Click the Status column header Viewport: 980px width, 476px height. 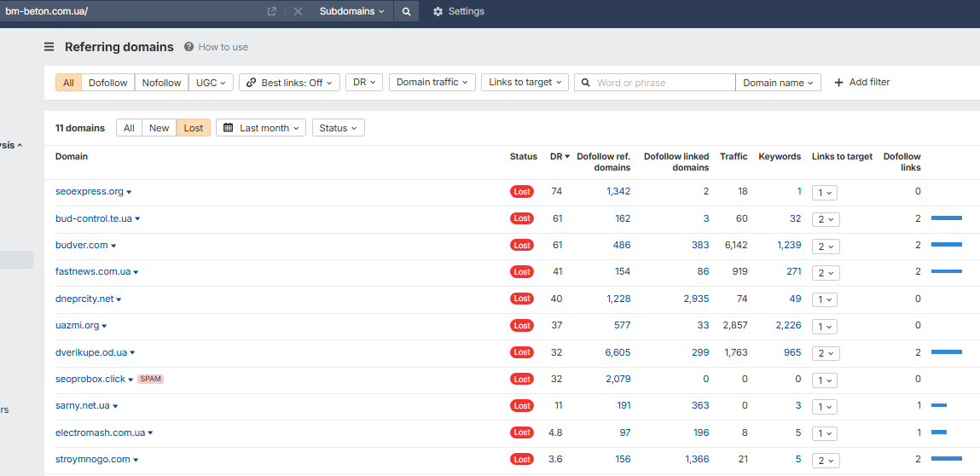(523, 156)
